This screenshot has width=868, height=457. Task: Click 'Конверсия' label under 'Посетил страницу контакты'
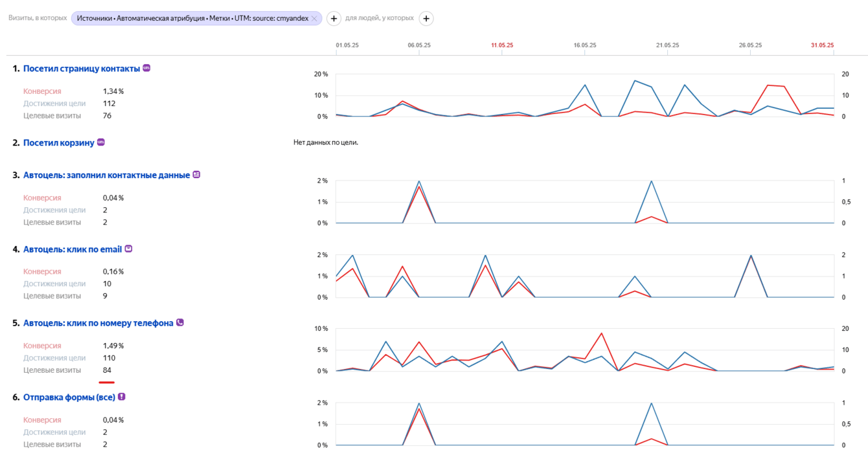pyautogui.click(x=42, y=91)
